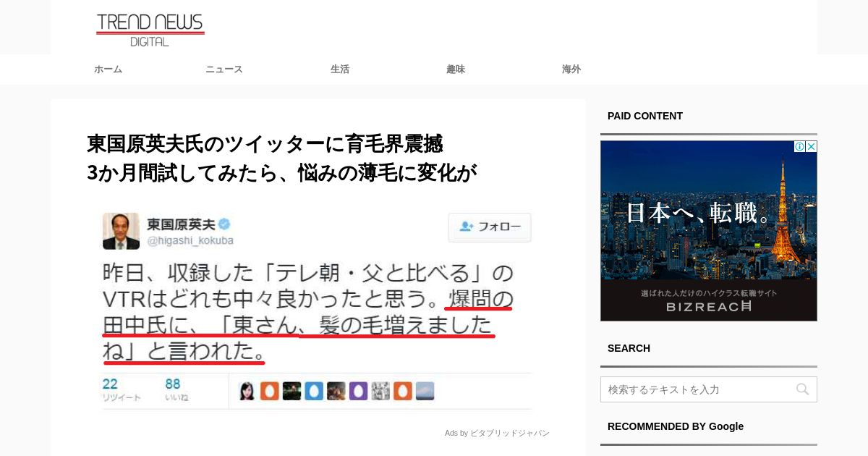Image resolution: width=868 pixels, height=456 pixels.
Task: Click the RECOMMENDED BY Google heading
Action: [676, 426]
